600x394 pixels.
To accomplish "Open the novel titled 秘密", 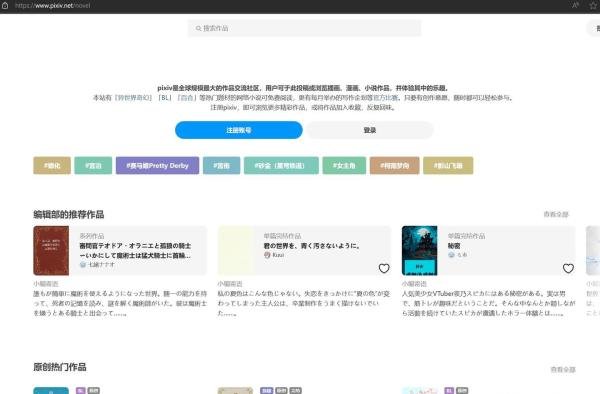I will 454,246.
